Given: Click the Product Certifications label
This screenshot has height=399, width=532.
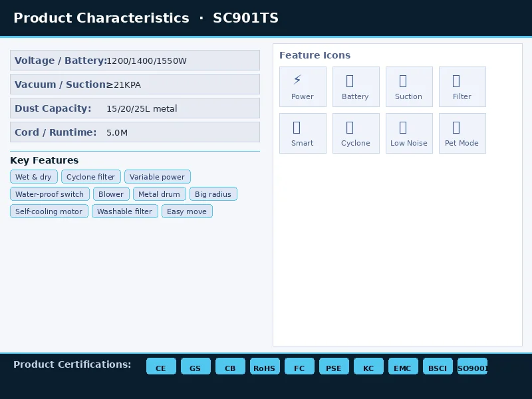Looking at the screenshot, I should point(72,364).
